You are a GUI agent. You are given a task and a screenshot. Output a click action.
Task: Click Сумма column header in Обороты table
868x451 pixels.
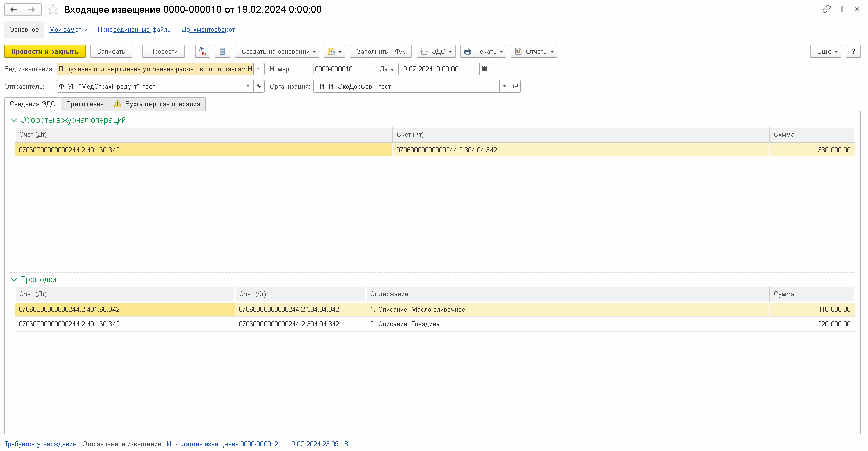pyautogui.click(x=812, y=135)
